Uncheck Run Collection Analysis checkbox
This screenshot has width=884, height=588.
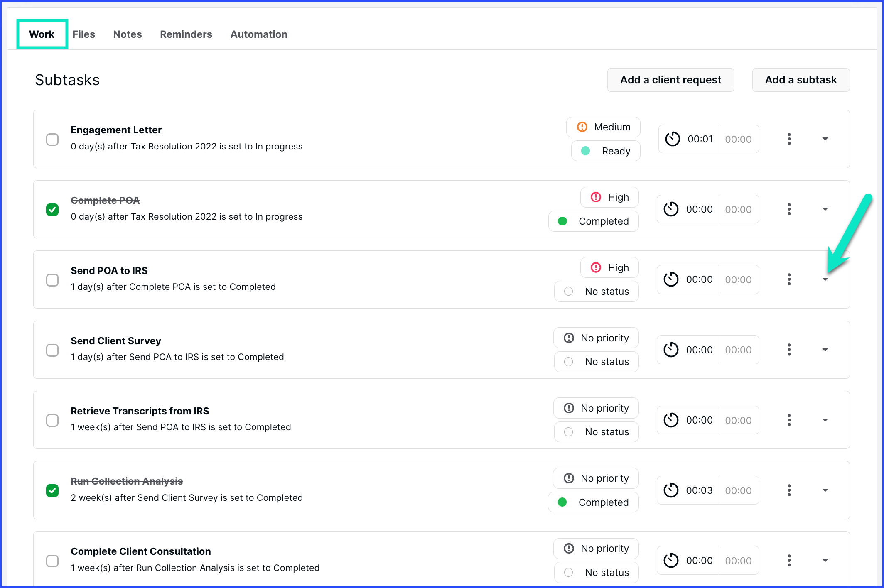click(x=52, y=491)
